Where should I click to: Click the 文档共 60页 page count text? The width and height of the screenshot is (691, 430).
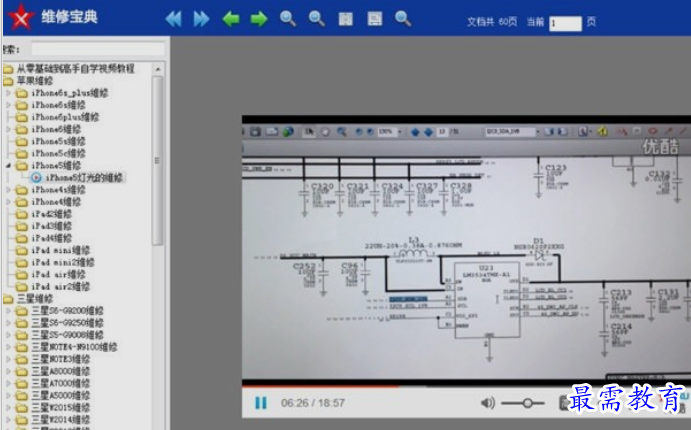(x=492, y=22)
